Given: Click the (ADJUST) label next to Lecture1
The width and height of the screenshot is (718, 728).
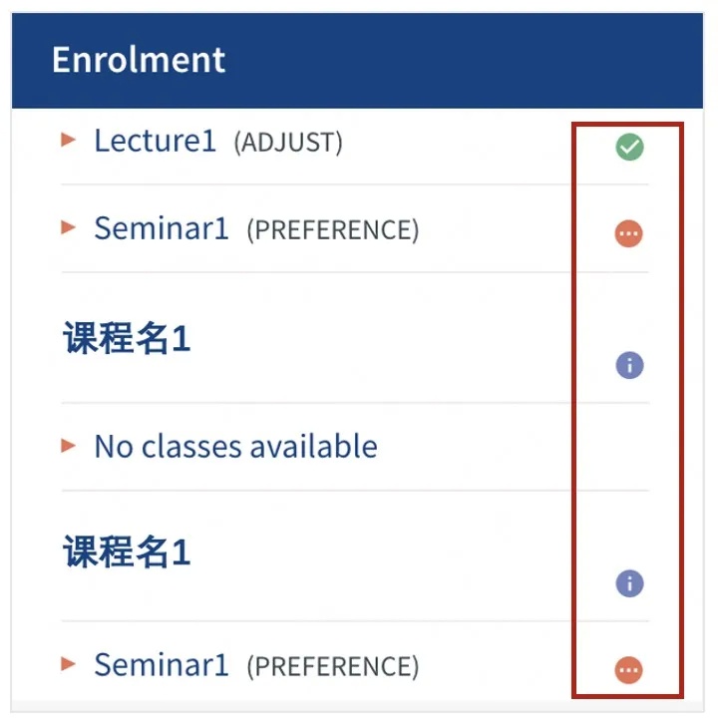Looking at the screenshot, I should (288, 142).
